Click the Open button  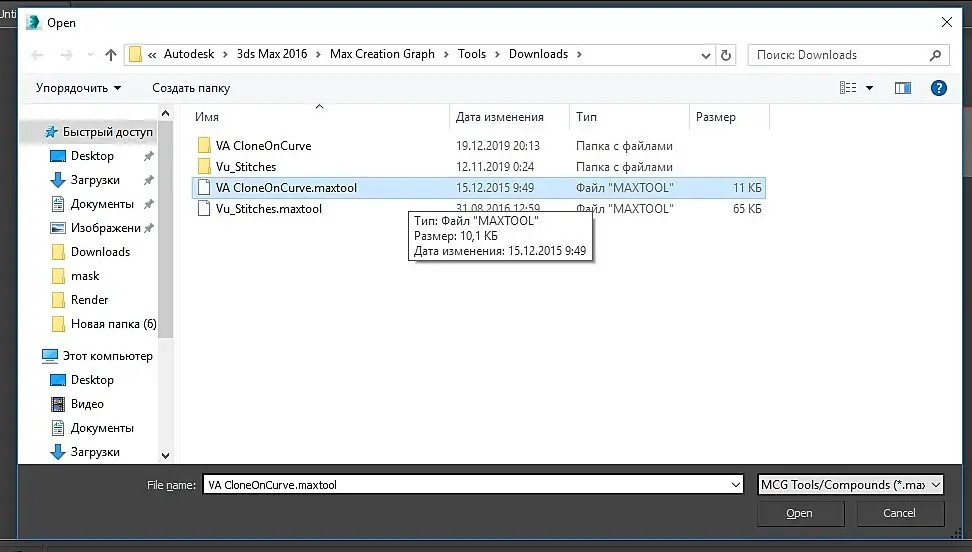[x=800, y=514]
